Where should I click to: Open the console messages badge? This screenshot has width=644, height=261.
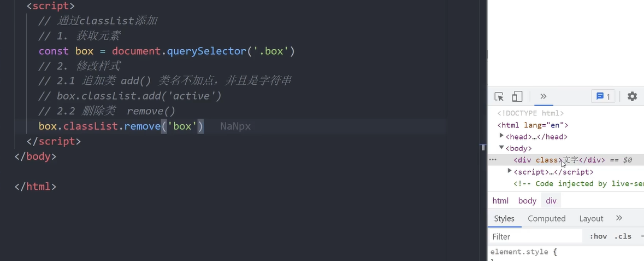click(603, 97)
